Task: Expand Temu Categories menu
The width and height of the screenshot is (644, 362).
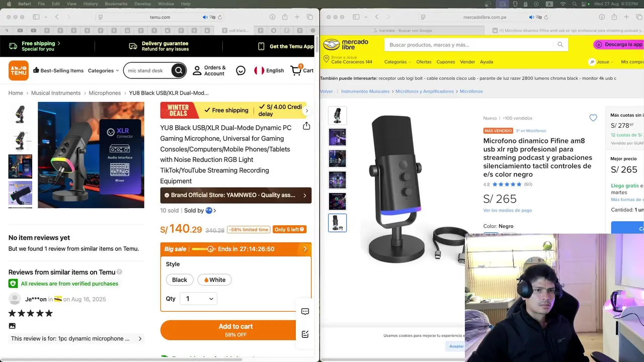Action: [x=103, y=70]
